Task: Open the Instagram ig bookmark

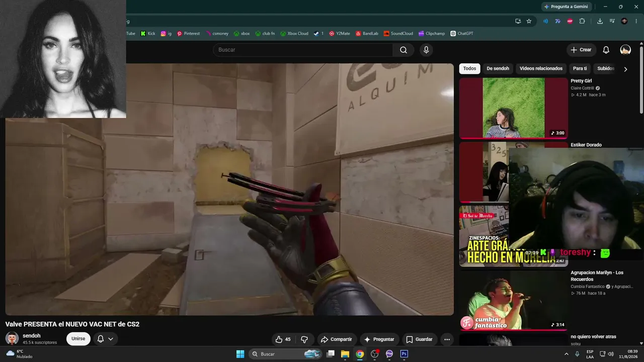Action: (x=166, y=34)
